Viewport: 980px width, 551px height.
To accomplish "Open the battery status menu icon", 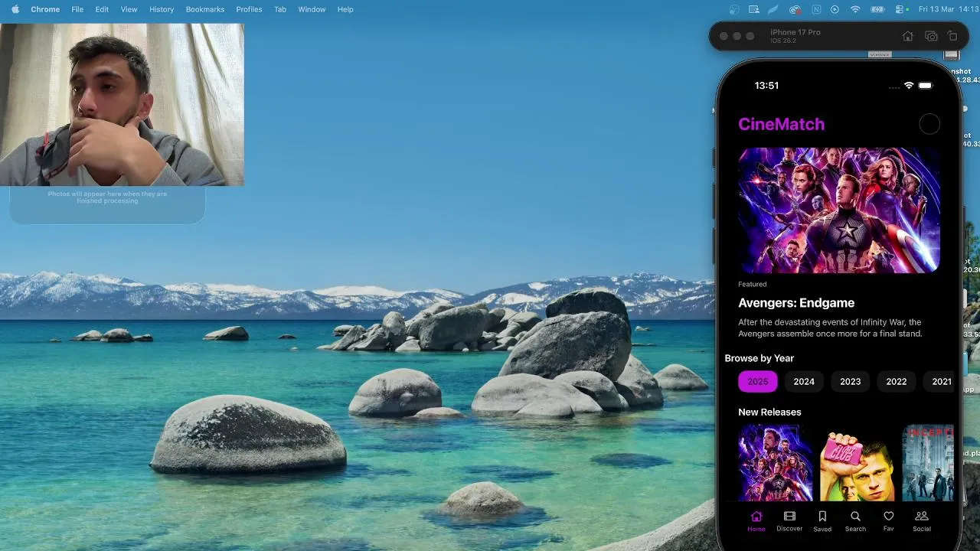I will pos(877,9).
